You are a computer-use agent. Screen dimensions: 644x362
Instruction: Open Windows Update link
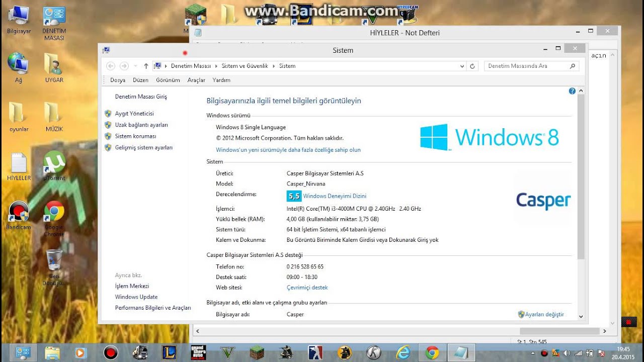[136, 297]
